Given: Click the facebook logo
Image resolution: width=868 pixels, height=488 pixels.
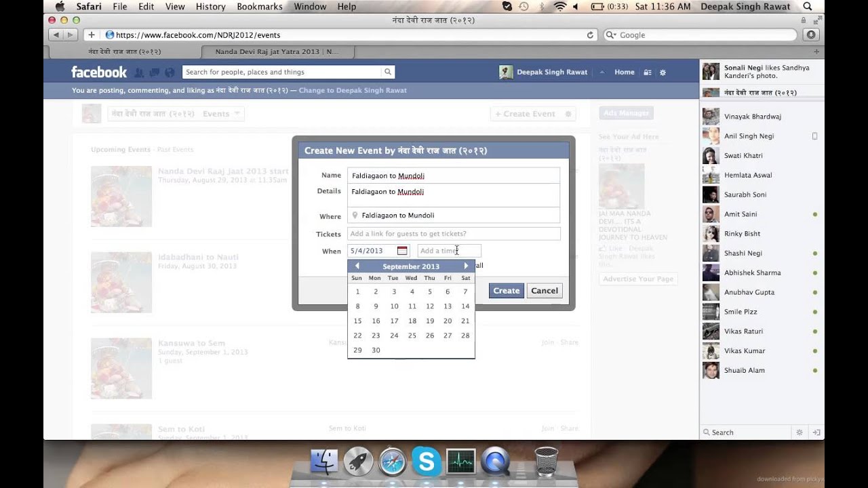Looking at the screenshot, I should point(99,72).
